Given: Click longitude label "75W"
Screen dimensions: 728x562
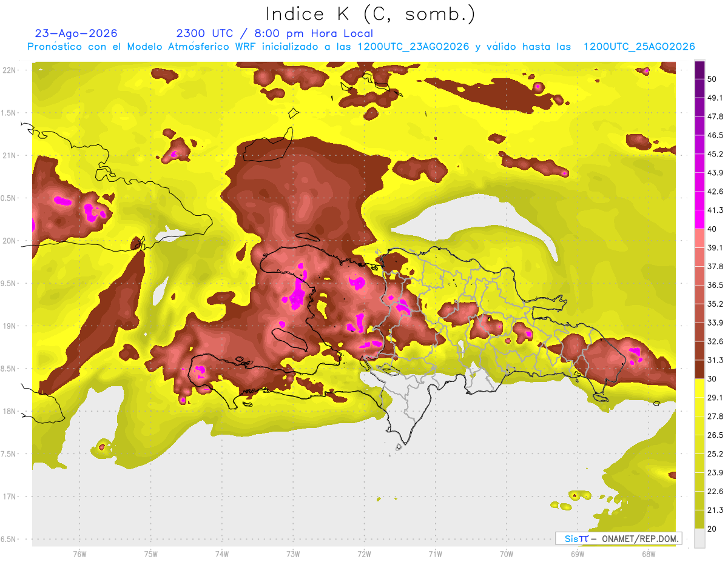Looking at the screenshot, I should pyautogui.click(x=150, y=554).
